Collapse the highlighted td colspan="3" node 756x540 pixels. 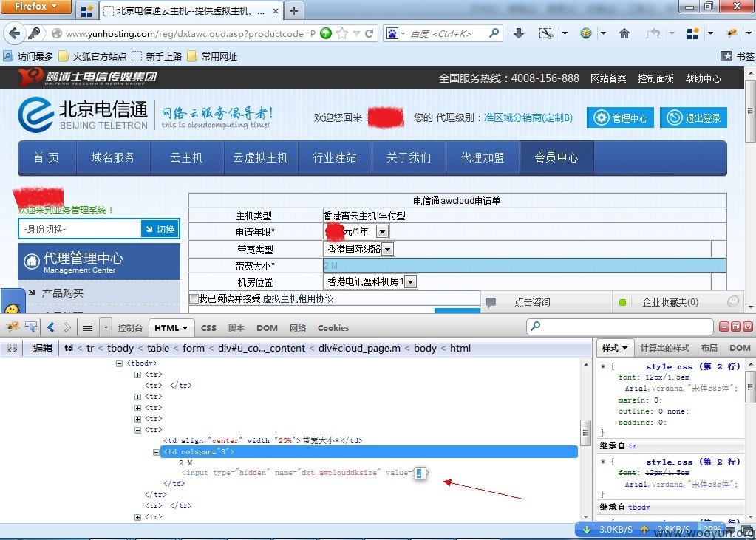pos(156,452)
